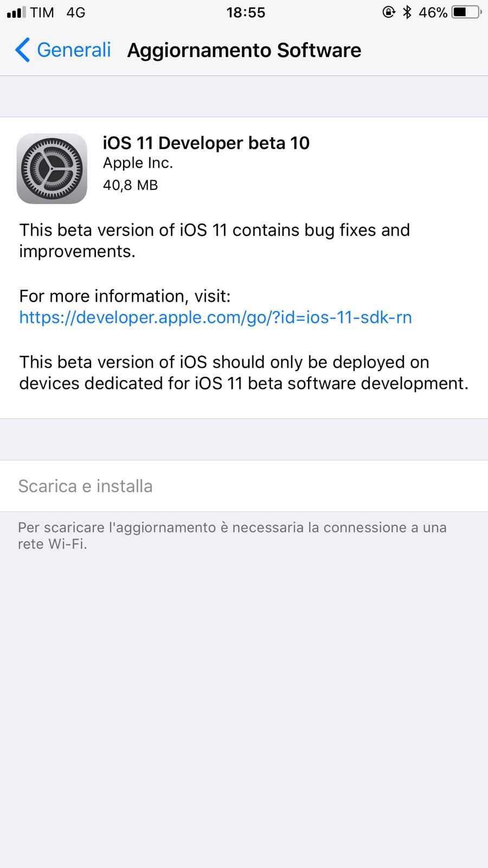Tap the Aggiornamento Software title
Screen dimensions: 488x868
[x=244, y=50]
